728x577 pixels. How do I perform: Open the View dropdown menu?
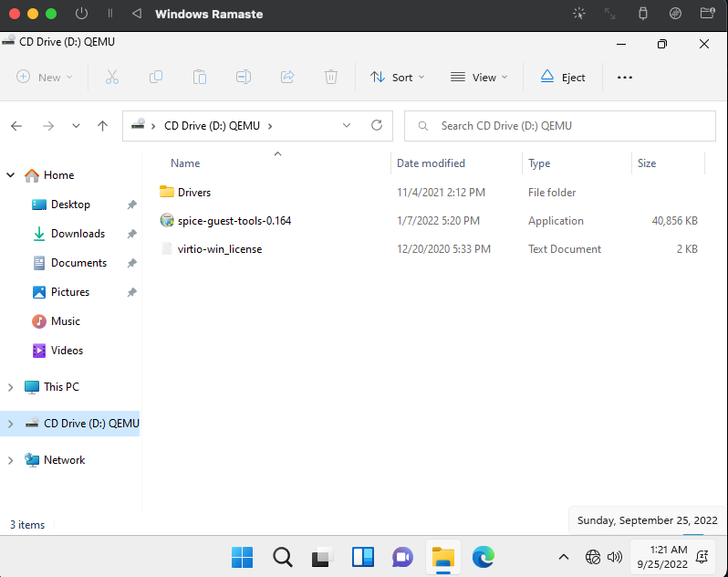click(x=479, y=77)
